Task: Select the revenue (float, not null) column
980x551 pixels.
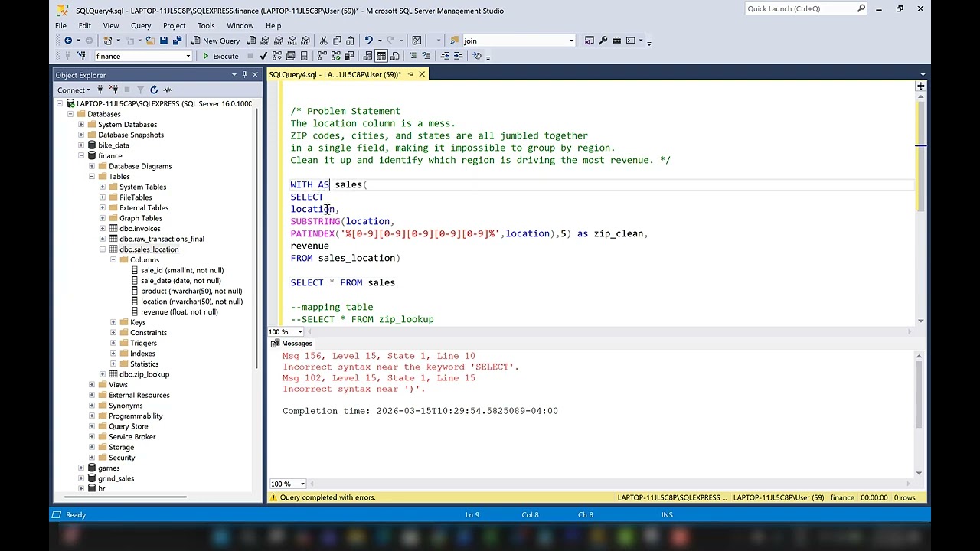Action: (x=179, y=311)
